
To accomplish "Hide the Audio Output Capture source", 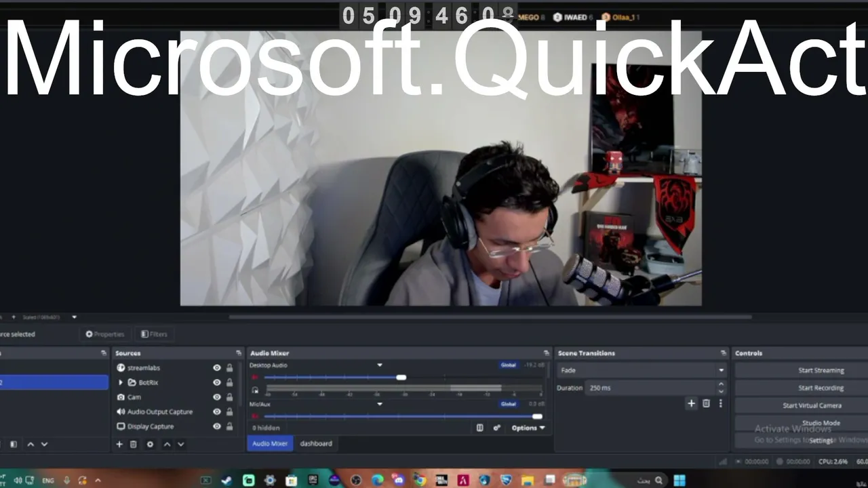I will point(217,412).
